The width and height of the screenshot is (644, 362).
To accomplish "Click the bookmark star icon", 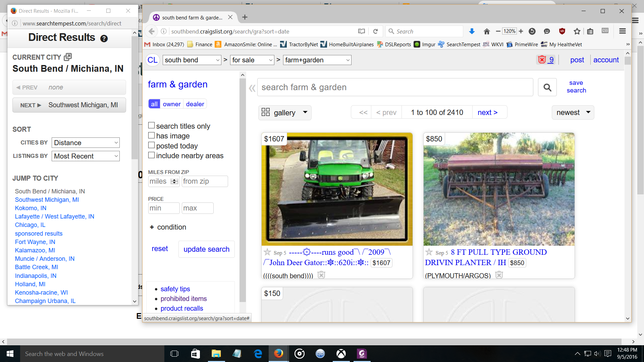I will click(x=577, y=31).
